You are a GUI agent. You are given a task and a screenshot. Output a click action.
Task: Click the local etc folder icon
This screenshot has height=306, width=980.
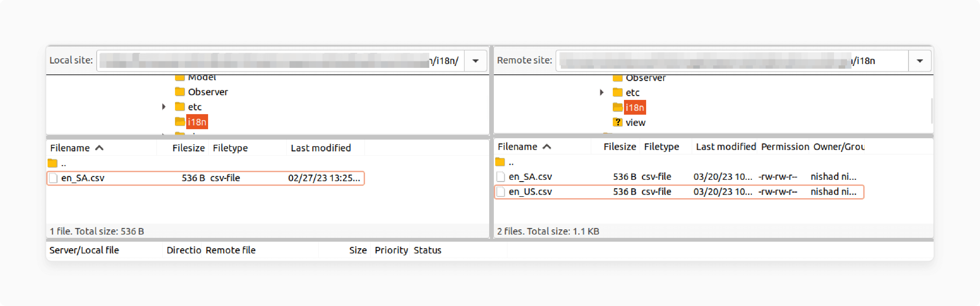180,106
